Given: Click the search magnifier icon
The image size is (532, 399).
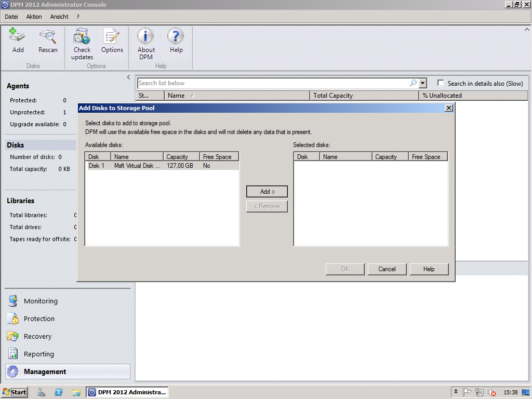Looking at the screenshot, I should (413, 83).
